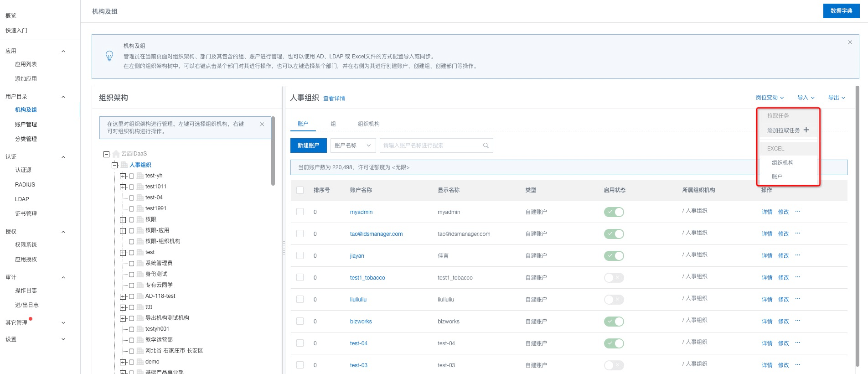Image resolution: width=868 pixels, height=374 pixels.
Task: Open the 账户名称 search type dropdown
Action: [353, 145]
